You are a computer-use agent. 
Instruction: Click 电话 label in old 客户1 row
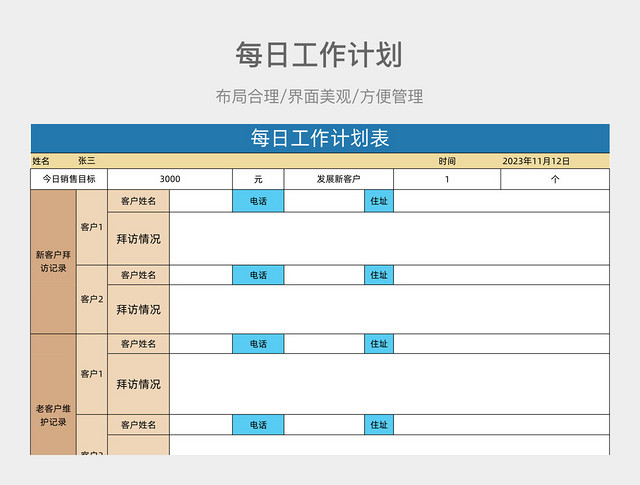click(258, 344)
